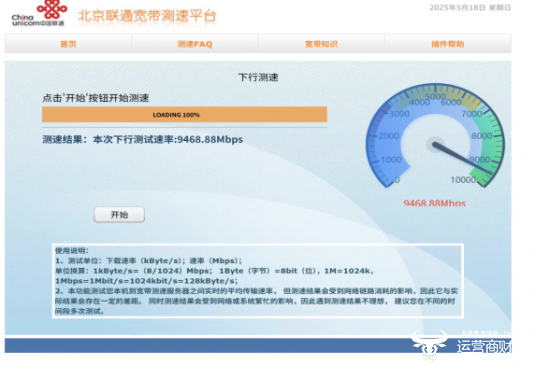Click the 开始 button to start test
Viewport: 550px width, 365px height.
coord(119,215)
